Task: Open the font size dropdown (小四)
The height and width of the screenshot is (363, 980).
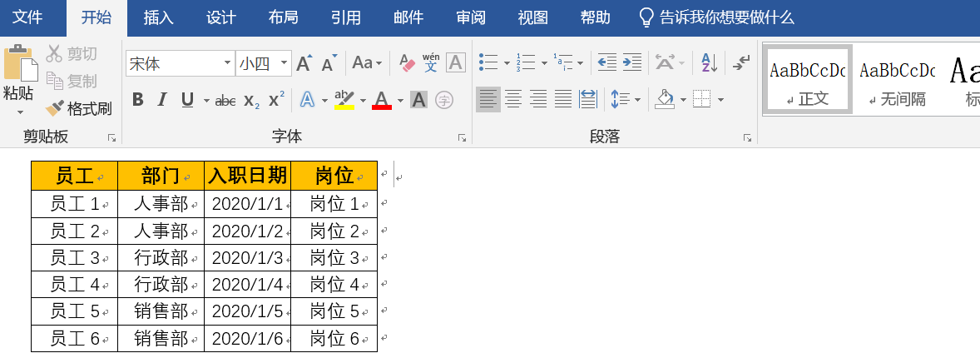Action: tap(285, 63)
